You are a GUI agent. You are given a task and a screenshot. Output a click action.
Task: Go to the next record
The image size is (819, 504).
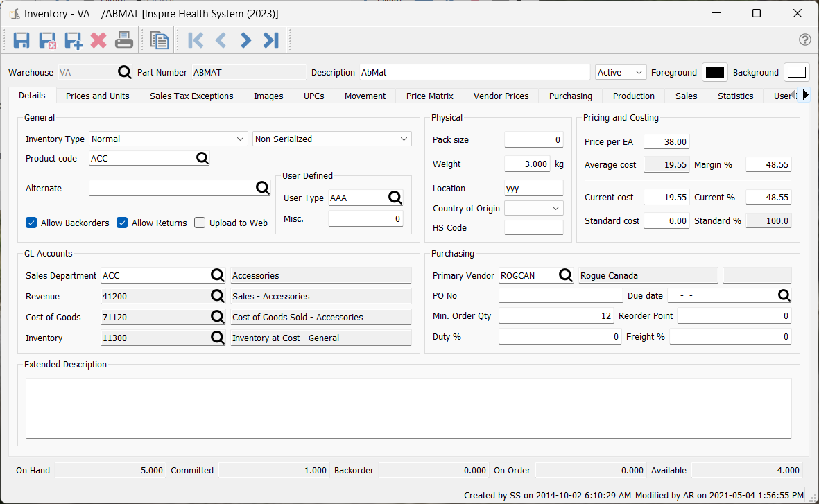[245, 40]
